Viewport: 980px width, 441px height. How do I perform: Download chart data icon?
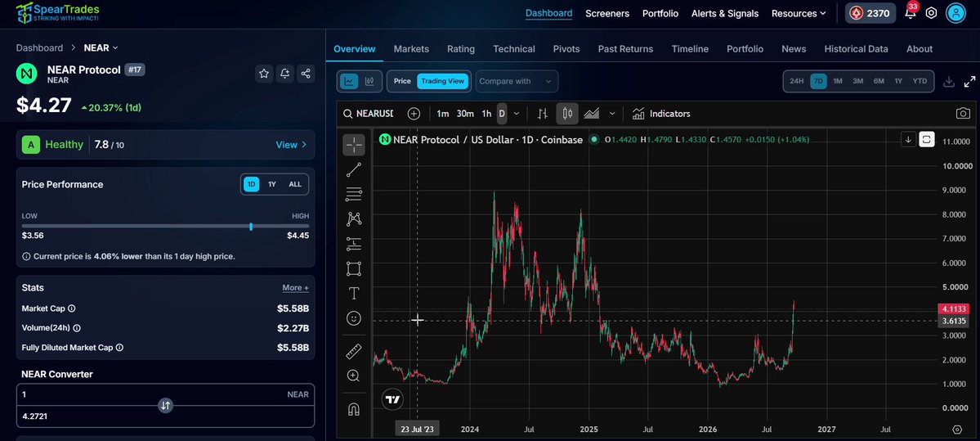pyautogui.click(x=949, y=81)
